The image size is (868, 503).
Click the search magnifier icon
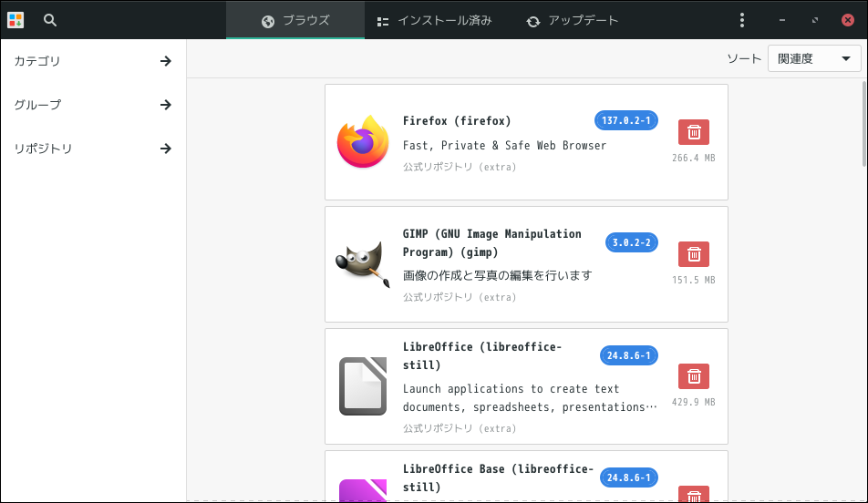(x=50, y=20)
